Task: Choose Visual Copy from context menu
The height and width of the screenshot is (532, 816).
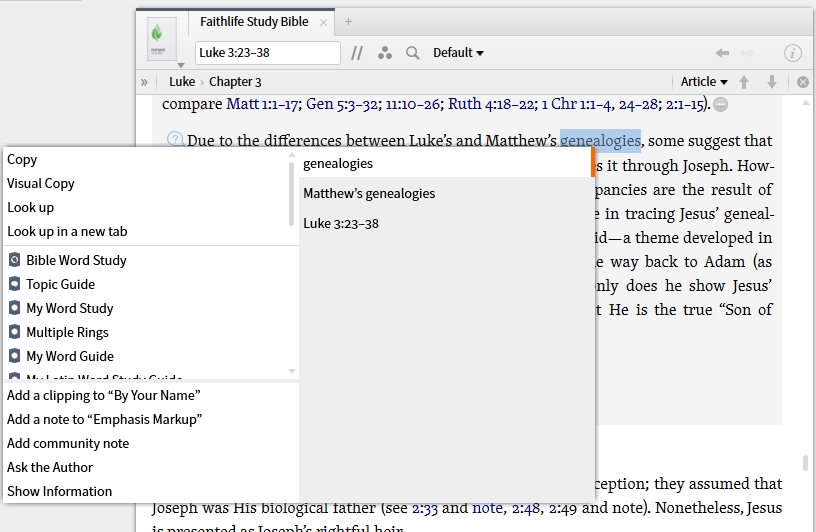Action: pos(41,183)
